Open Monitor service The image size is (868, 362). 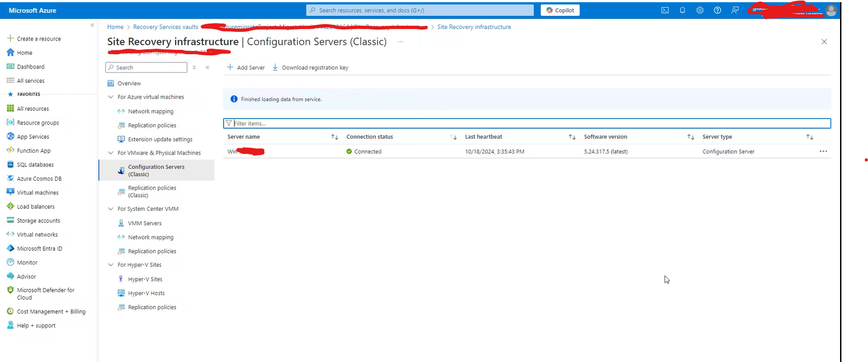(x=22, y=262)
